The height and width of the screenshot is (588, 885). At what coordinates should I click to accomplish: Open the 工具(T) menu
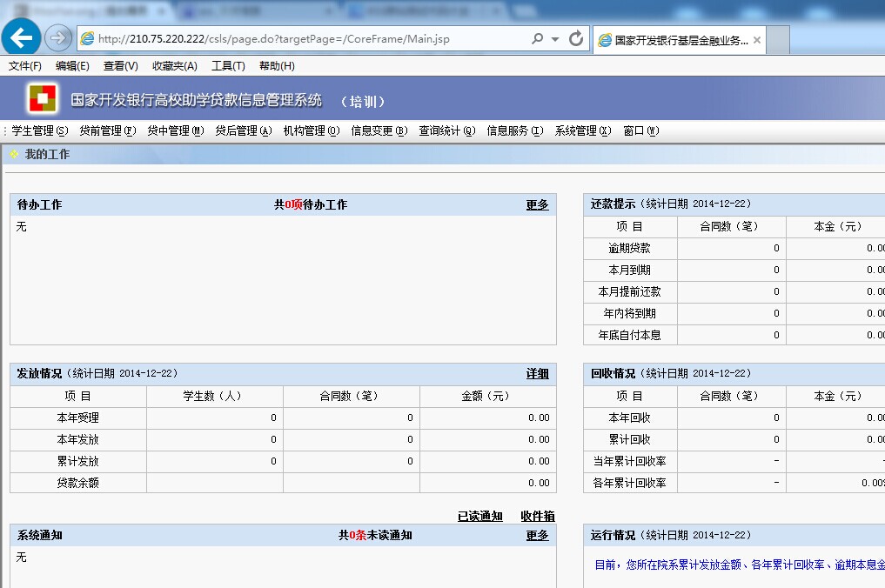tap(228, 66)
